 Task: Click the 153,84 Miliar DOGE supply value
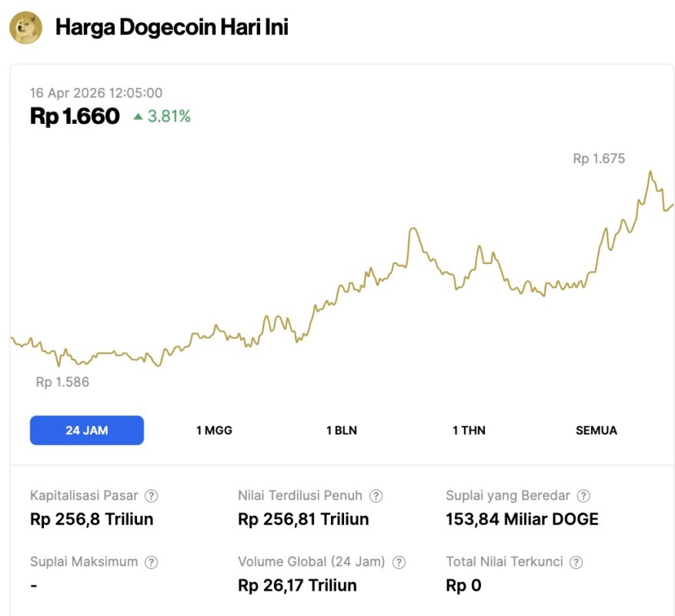(522, 519)
